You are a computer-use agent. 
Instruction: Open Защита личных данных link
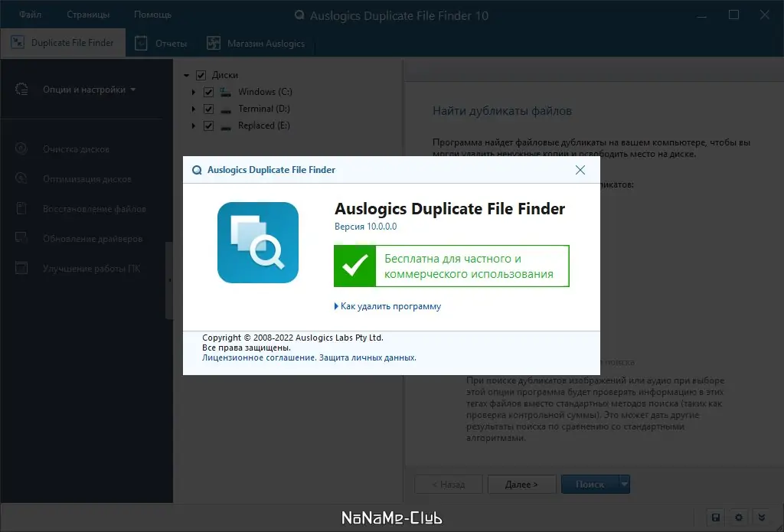pyautogui.click(x=367, y=357)
